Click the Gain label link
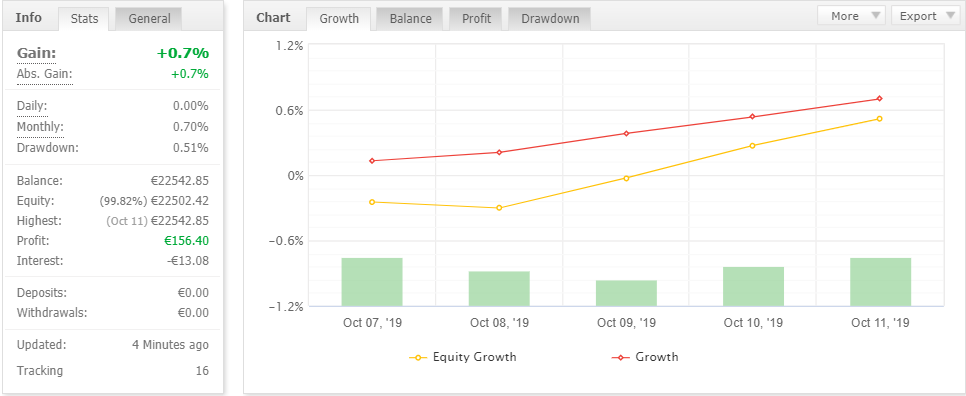This screenshot has width=966, height=396. click(x=36, y=54)
